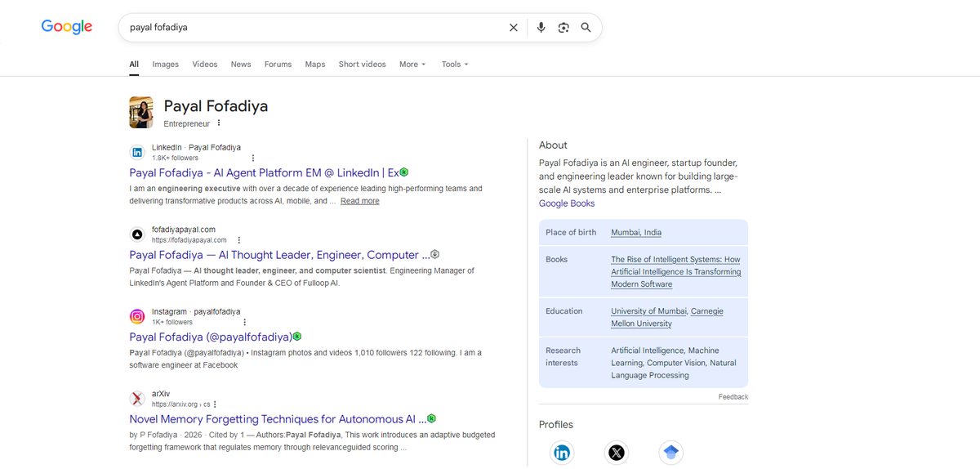Open the Google Scholar profile icon
This screenshot has width=980, height=469.
(x=671, y=453)
